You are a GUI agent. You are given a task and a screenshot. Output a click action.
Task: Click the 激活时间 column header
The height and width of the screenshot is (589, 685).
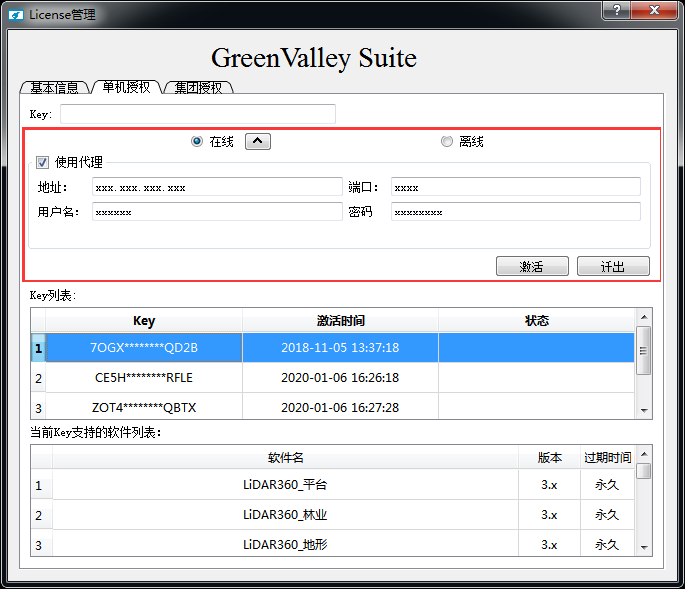click(x=340, y=321)
